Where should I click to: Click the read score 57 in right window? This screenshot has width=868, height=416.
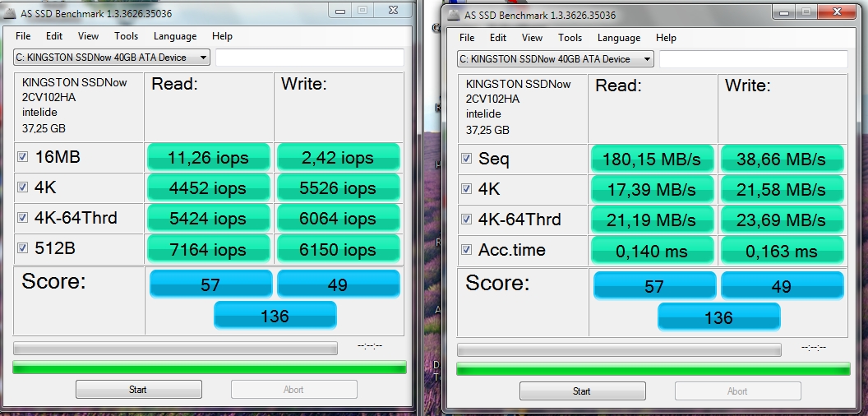655,286
